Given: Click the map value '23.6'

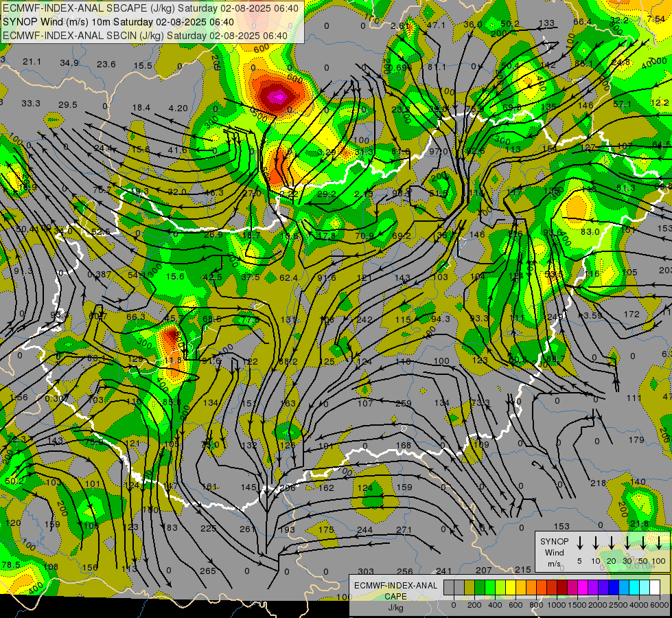Looking at the screenshot, I should point(106,65).
